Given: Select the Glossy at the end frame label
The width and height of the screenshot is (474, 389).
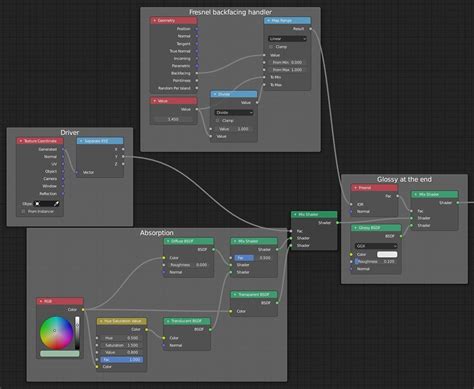Looking at the screenshot, I should click(x=404, y=179).
